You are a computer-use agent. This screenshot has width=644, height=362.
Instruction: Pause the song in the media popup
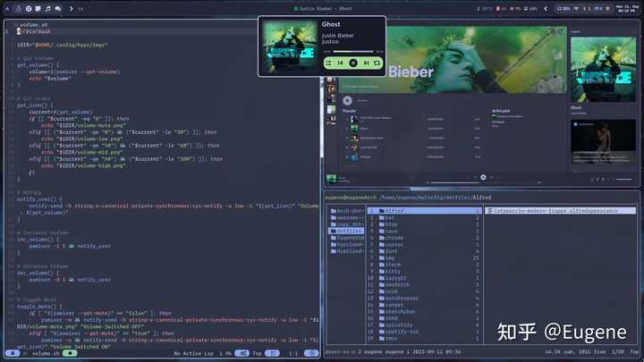(352, 63)
